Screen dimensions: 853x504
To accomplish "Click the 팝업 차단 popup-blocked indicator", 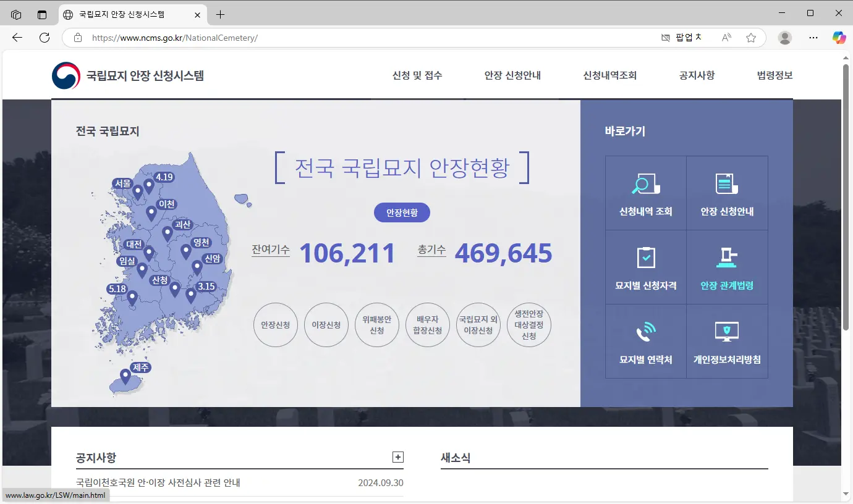I will point(682,38).
